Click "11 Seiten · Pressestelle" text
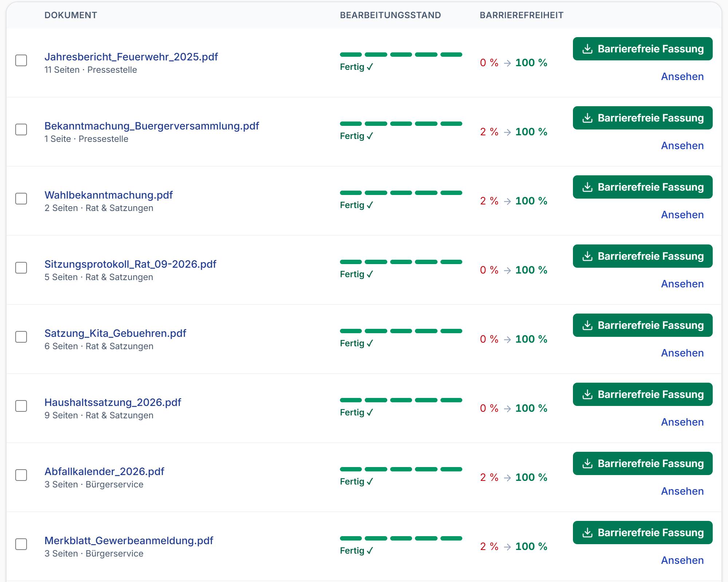The image size is (728, 582). point(91,70)
